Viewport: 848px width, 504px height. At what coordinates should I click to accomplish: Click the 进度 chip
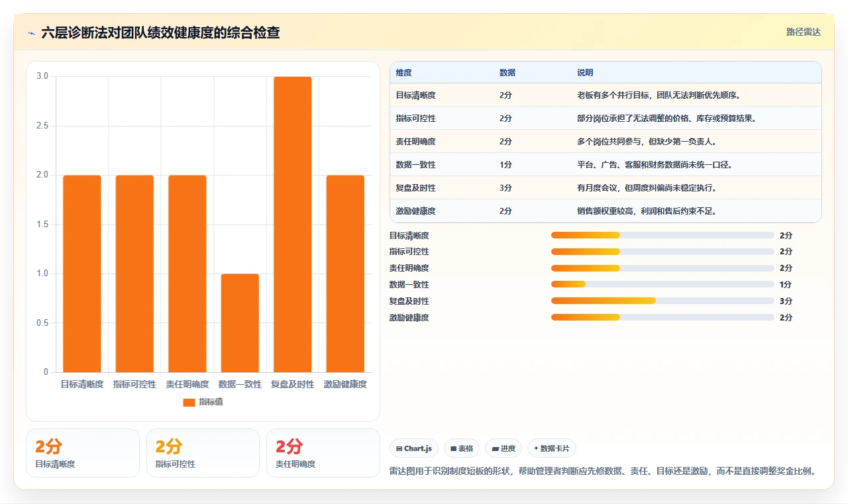(503, 448)
